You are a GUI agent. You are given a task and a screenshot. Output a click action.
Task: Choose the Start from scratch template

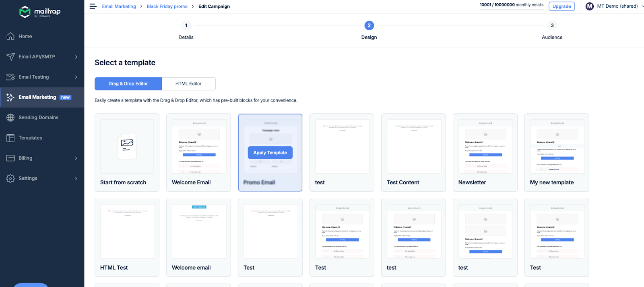pyautogui.click(x=127, y=152)
